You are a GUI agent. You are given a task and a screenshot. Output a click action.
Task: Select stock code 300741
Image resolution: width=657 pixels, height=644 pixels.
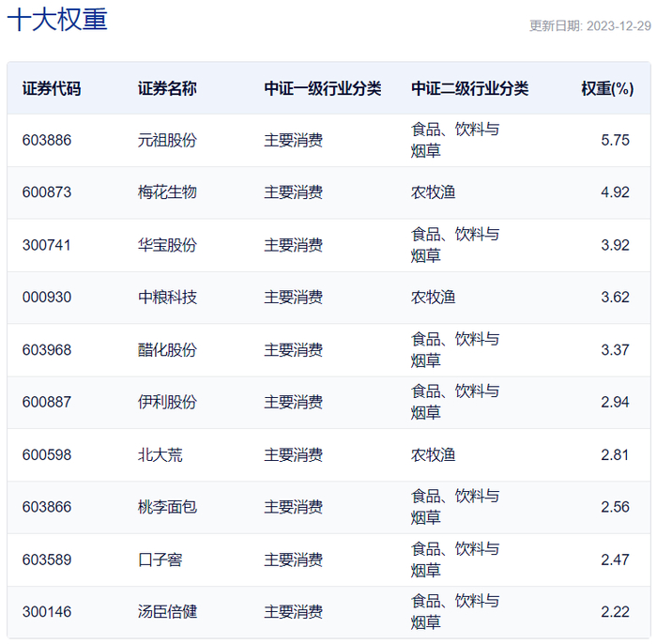[47, 245]
